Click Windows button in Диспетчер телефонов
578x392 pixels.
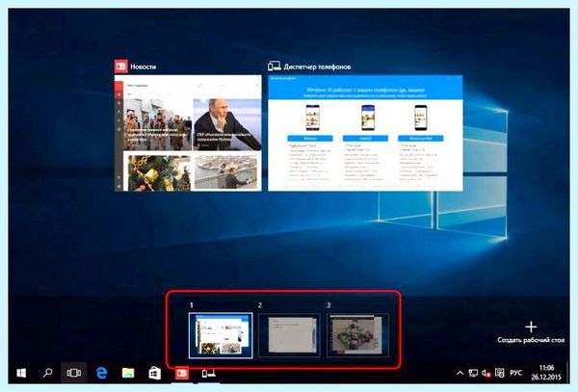310,138
